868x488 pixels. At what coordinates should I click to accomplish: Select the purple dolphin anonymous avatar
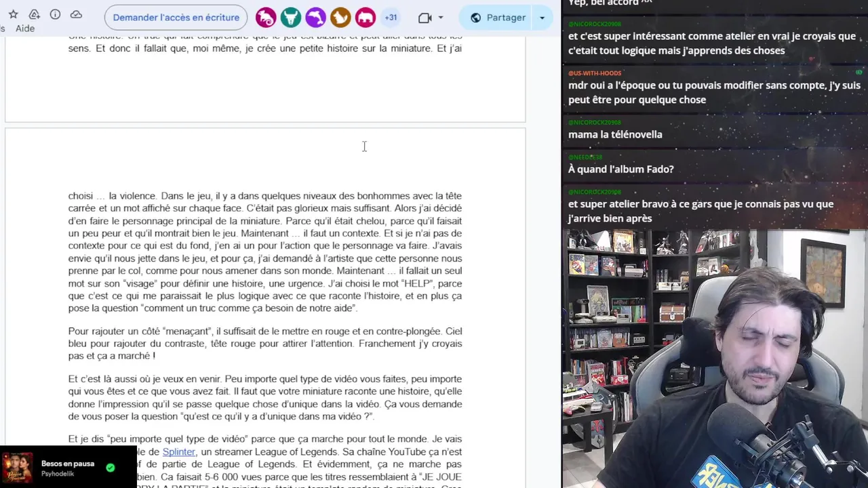(x=315, y=18)
